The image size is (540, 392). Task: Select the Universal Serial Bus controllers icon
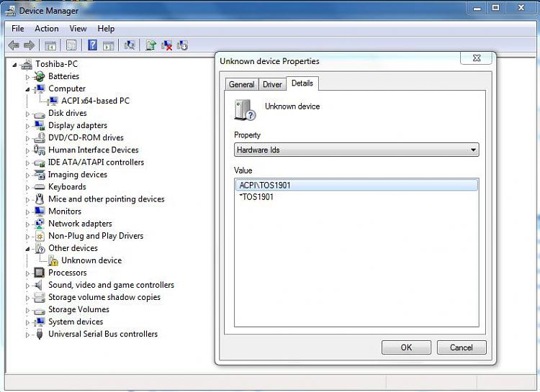(x=40, y=334)
